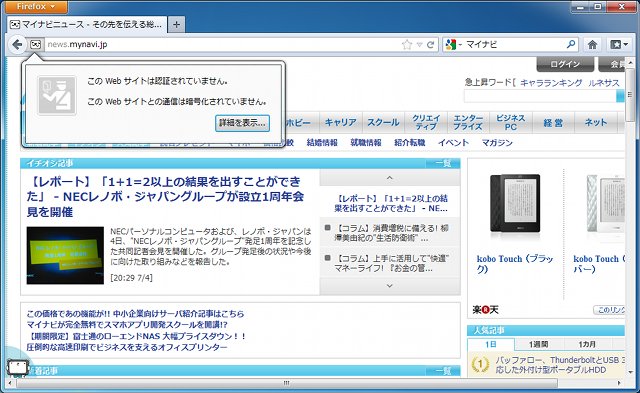The width and height of the screenshot is (640, 393).
Task: Click the ログイン button
Action: coord(564,64)
